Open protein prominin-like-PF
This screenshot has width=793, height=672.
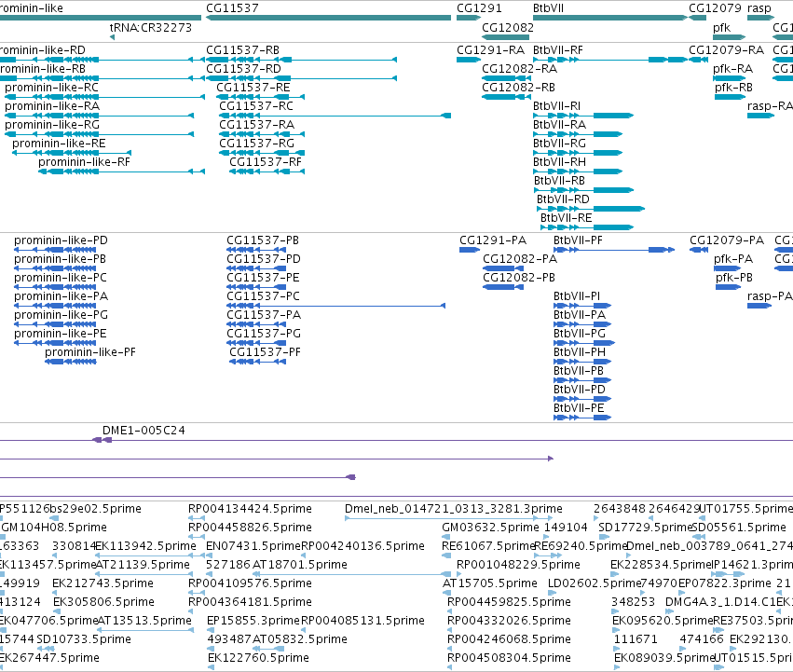click(x=90, y=352)
